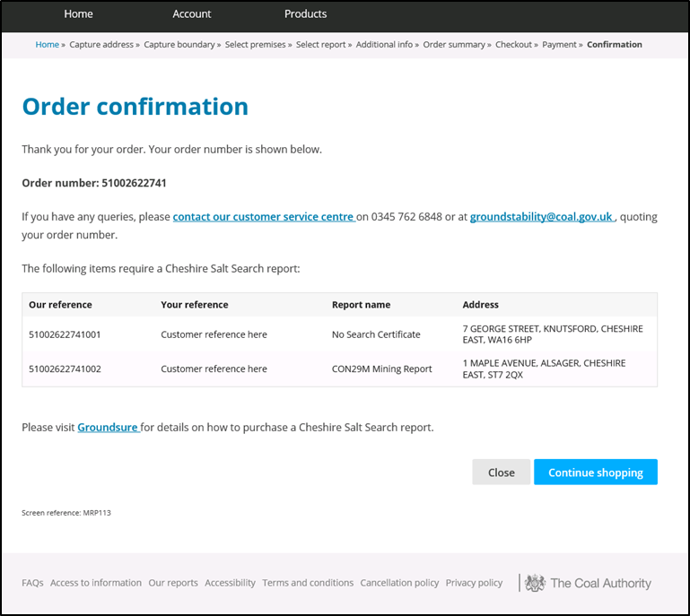Open Access to information footer link
This screenshot has height=616, width=690.
96,583
